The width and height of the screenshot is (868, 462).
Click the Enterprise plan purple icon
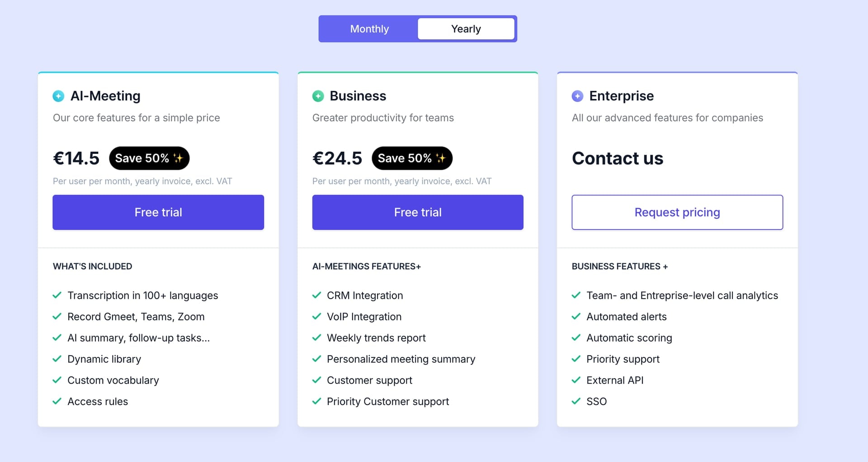(577, 96)
